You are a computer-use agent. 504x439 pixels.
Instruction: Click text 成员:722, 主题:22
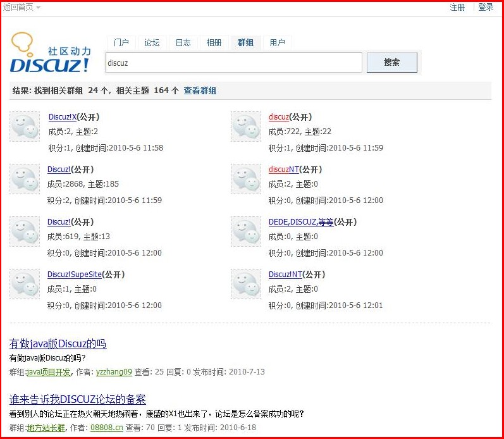pos(300,132)
